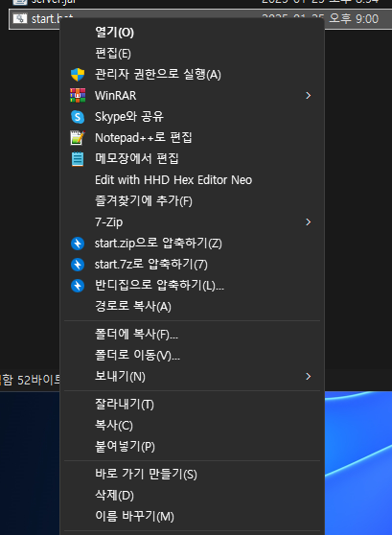Click the WinRAR books icon

pos(78,96)
